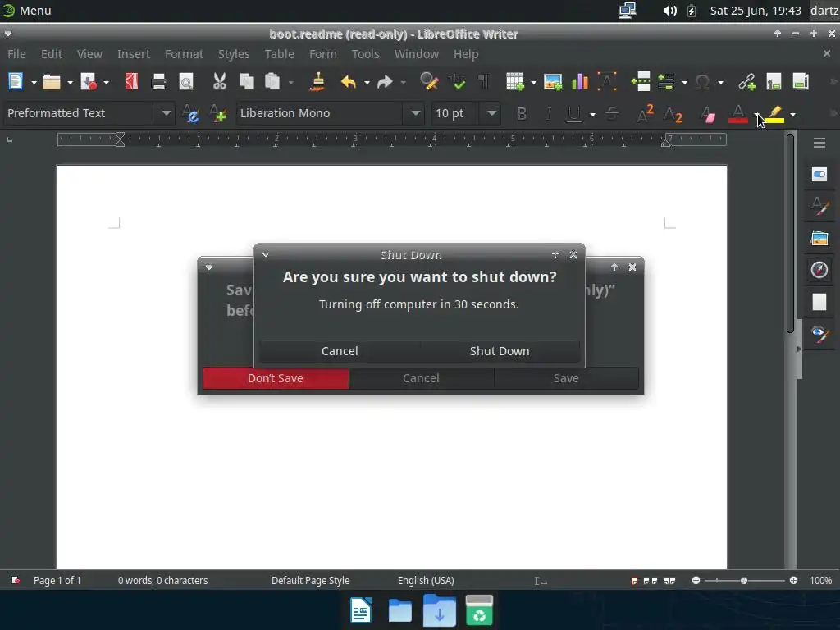Screen dimensions: 840x630
Task: Click the Undo arrow
Action: [x=349, y=82]
